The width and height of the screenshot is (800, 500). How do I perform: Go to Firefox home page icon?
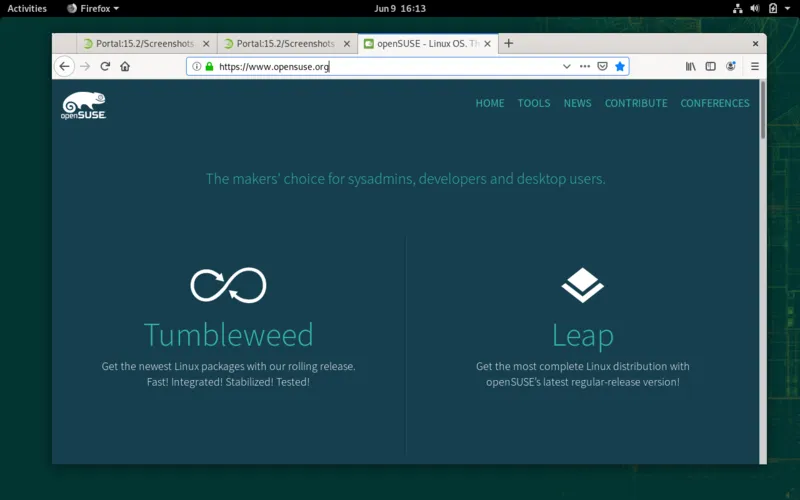(125, 66)
